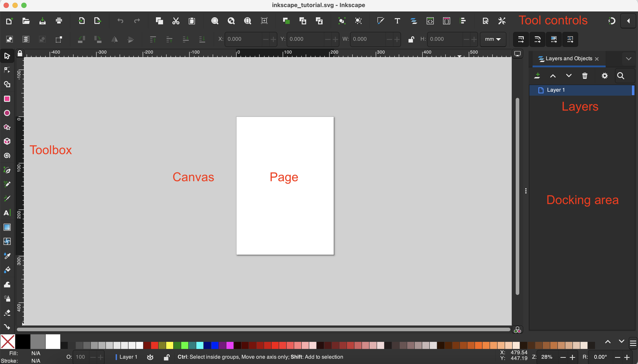Open the color palette menu

[633, 343]
